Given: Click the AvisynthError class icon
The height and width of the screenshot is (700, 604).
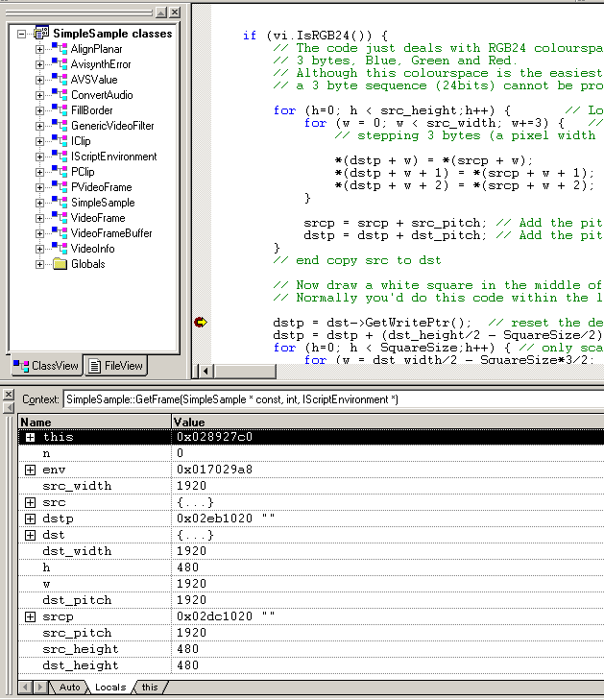Looking at the screenshot, I should coord(60,63).
